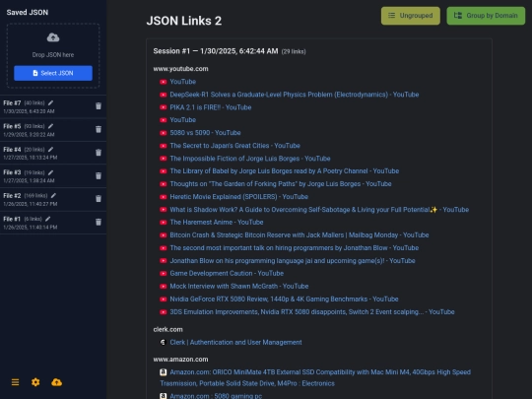Open Nvidia GeForce RTX 5080 Review link
Screen dimensions: 532x399
click(x=284, y=299)
